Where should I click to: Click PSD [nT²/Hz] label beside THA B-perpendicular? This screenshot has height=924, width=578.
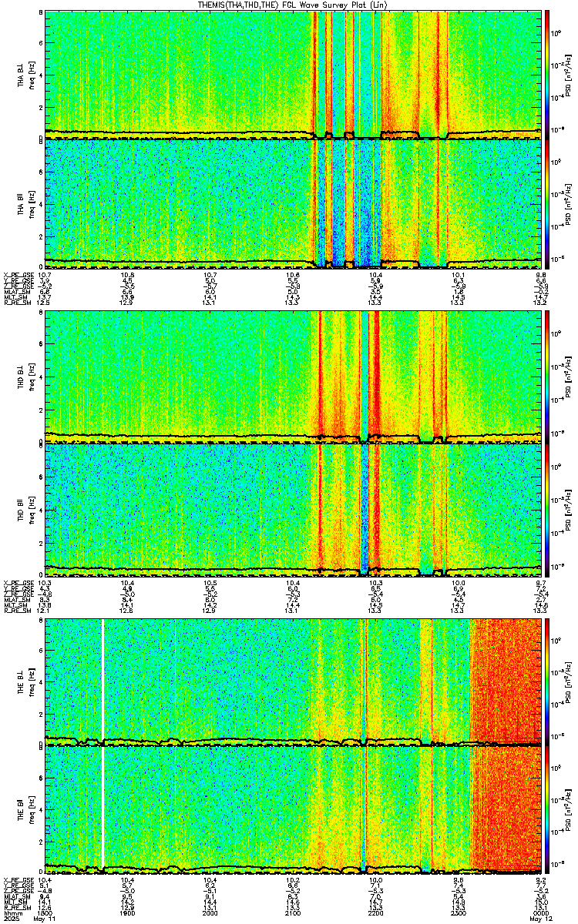pos(568,75)
